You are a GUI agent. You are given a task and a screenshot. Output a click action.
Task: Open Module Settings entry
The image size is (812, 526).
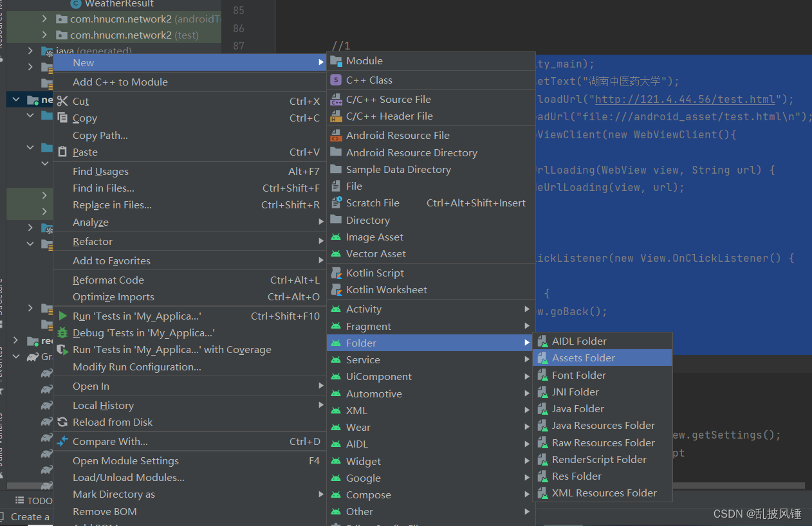pos(190,461)
